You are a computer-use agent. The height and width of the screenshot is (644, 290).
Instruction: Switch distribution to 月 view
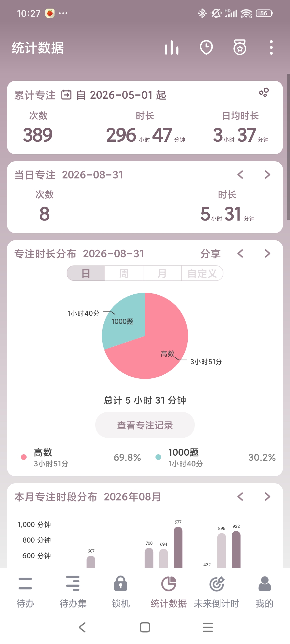pos(162,273)
